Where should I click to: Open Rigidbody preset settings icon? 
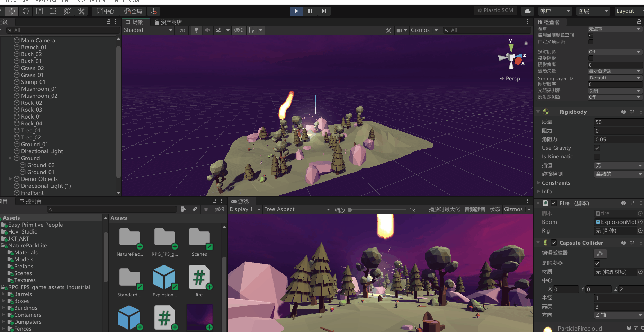(x=632, y=112)
